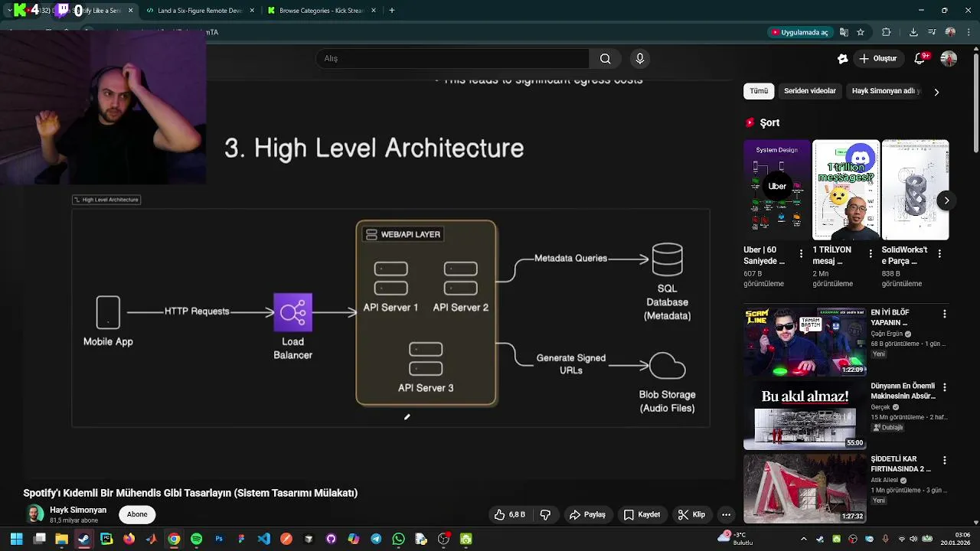Open options for Dünyanın En Önemli video
The image size is (980, 551).
(944, 387)
